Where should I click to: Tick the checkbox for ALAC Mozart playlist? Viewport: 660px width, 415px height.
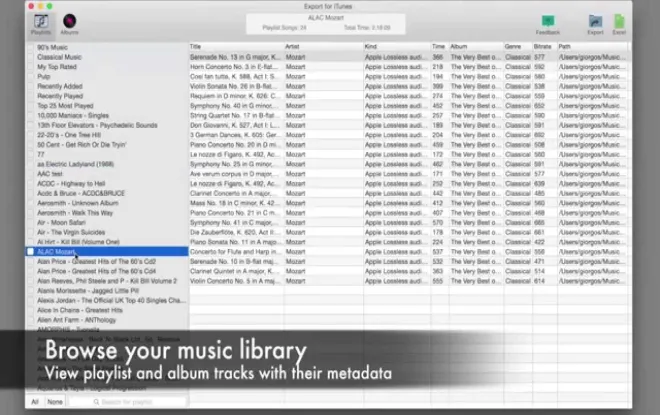pyautogui.click(x=30, y=252)
